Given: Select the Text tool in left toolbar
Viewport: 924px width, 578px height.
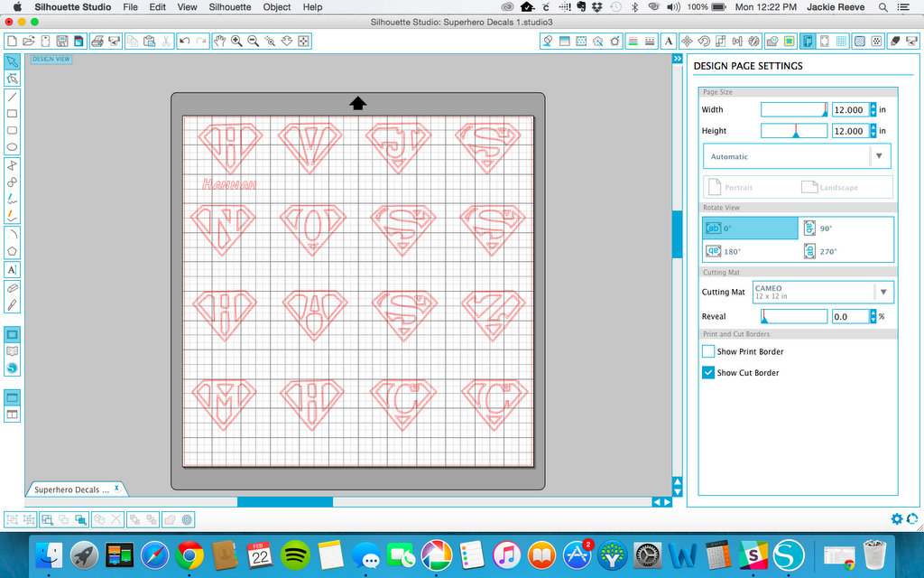Looking at the screenshot, I should [x=12, y=269].
